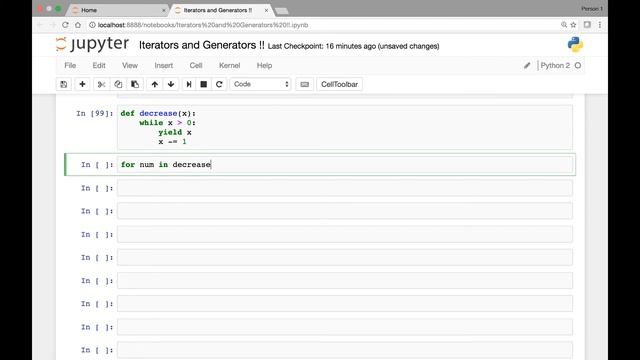640x360 pixels.
Task: Move selected cell down arrow
Action: (171, 84)
